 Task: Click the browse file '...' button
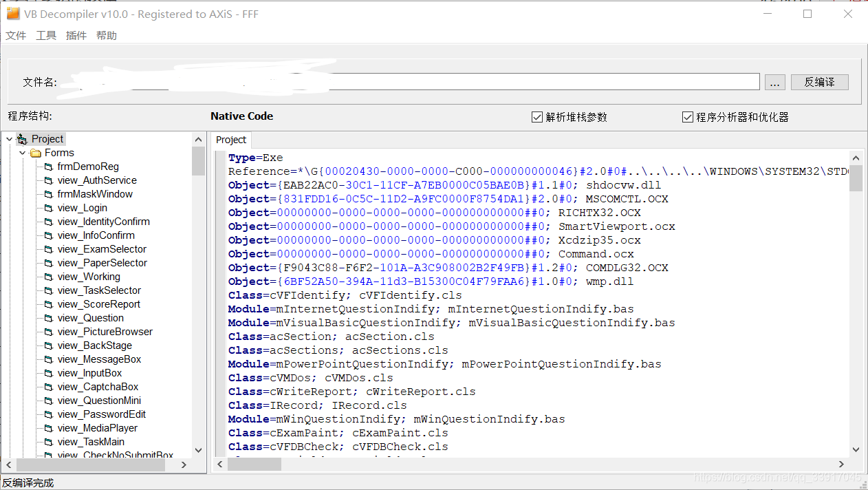(774, 82)
